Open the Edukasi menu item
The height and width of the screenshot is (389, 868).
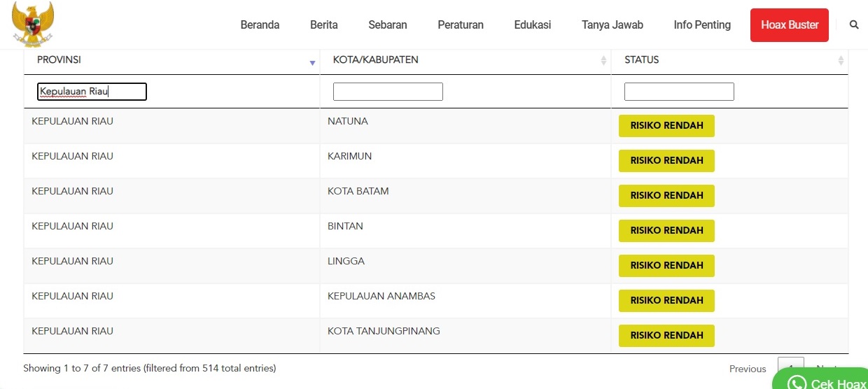532,25
